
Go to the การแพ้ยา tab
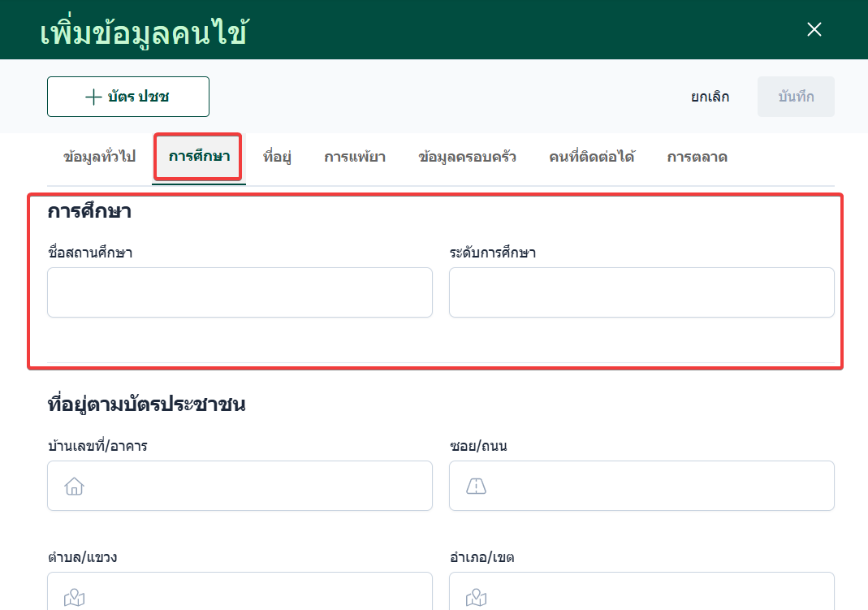[355, 157]
